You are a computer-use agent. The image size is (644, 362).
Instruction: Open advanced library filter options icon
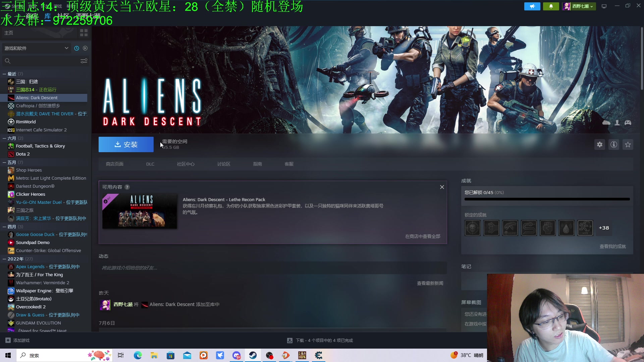pos(84,61)
